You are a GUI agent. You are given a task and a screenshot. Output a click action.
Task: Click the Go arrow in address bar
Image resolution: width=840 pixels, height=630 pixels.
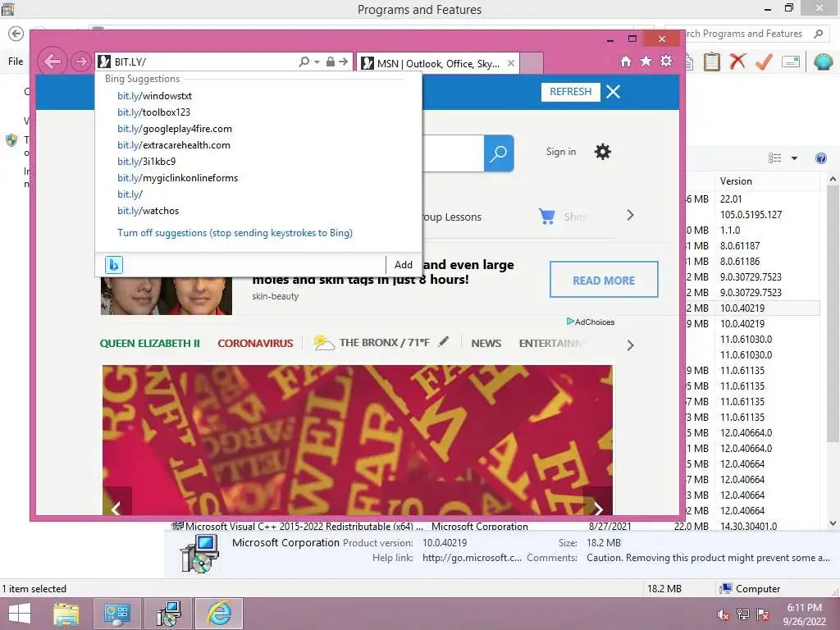coord(344,62)
